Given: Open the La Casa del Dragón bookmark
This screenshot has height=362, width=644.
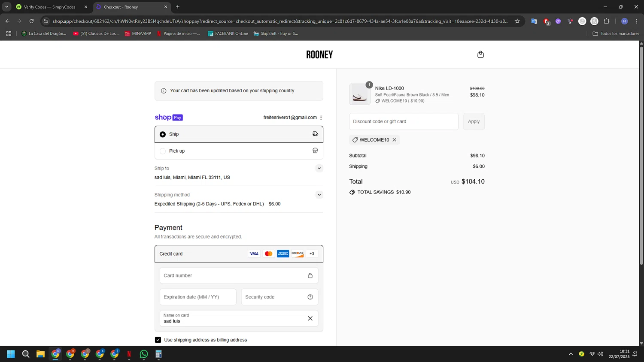Looking at the screenshot, I should click(44, 33).
